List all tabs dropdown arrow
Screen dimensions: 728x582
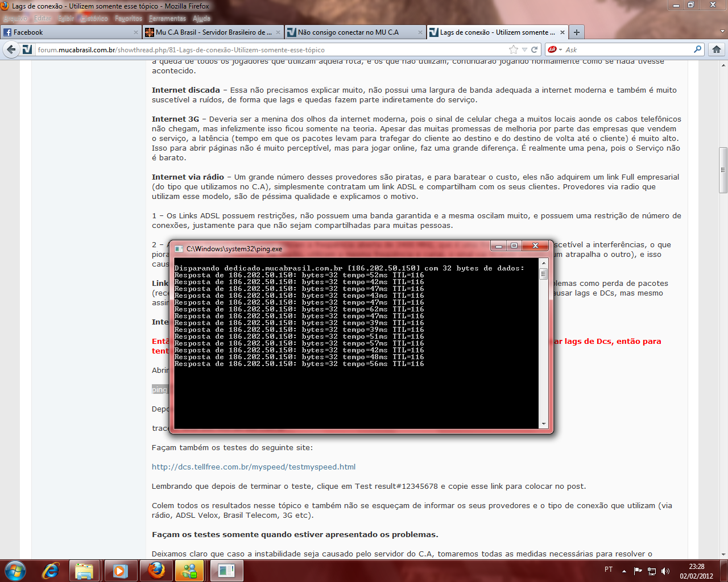tap(723, 32)
